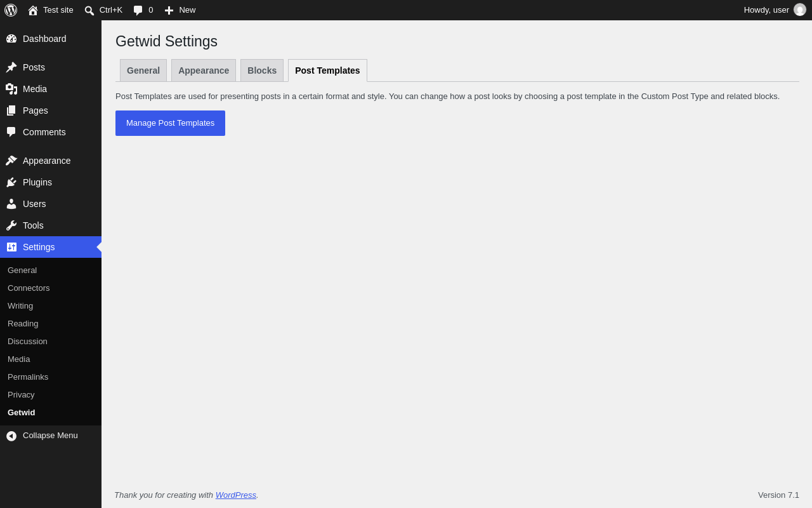This screenshot has width=812, height=508.
Task: Click the Plugins plug icon
Action: click(11, 182)
